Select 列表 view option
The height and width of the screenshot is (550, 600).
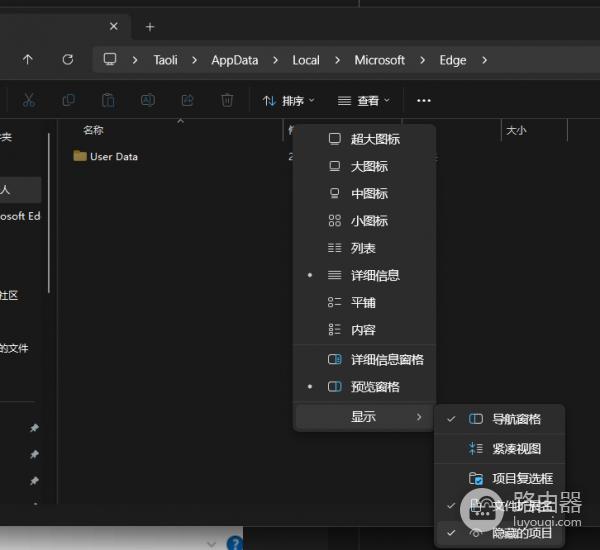364,248
